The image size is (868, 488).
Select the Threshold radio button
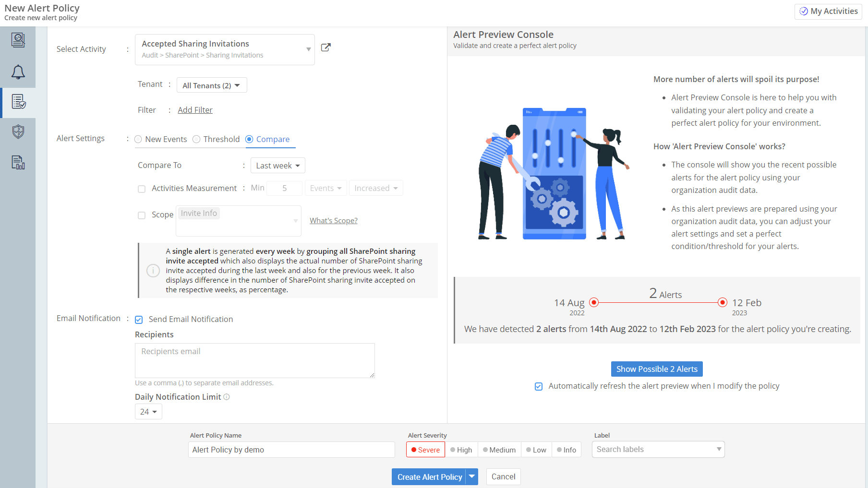196,139
